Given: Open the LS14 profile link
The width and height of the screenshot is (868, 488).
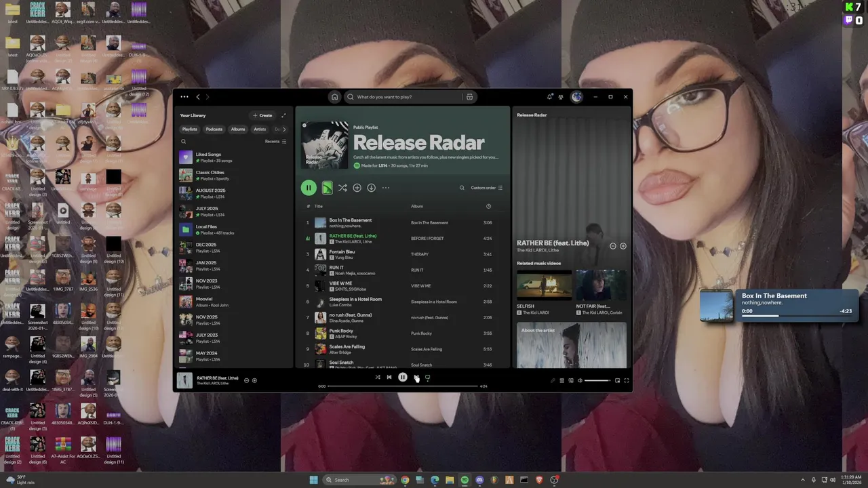Looking at the screenshot, I should tap(382, 165).
